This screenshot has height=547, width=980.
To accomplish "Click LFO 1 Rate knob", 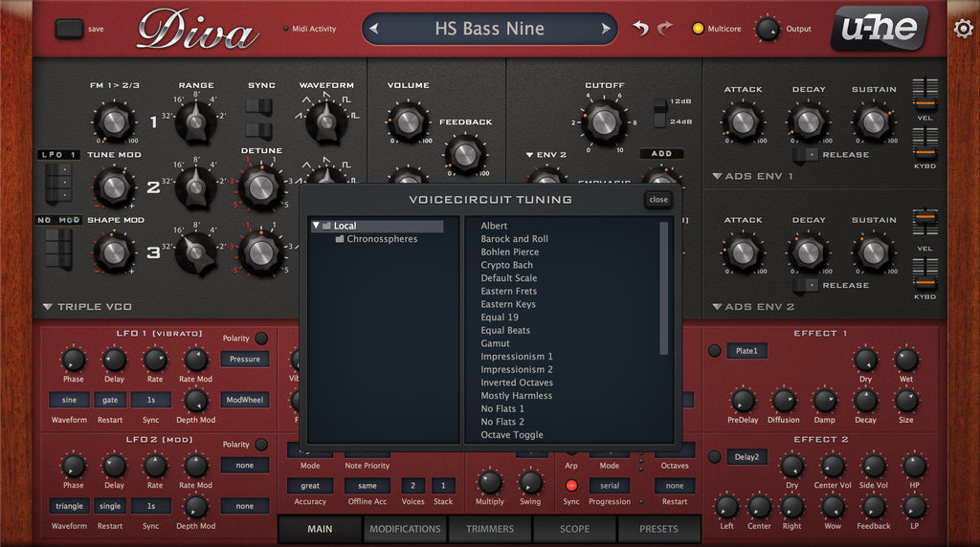I will click(155, 360).
